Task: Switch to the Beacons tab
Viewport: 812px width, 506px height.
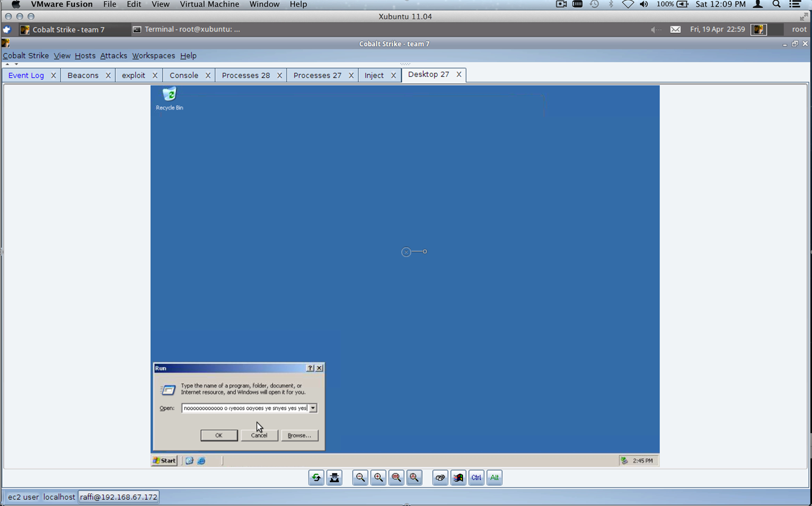Action: (x=83, y=75)
